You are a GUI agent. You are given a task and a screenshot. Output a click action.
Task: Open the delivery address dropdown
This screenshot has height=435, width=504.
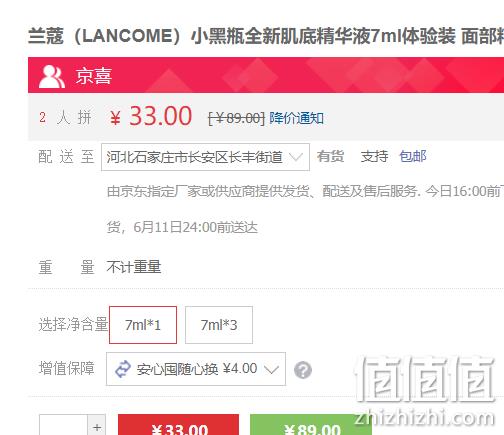(x=205, y=157)
